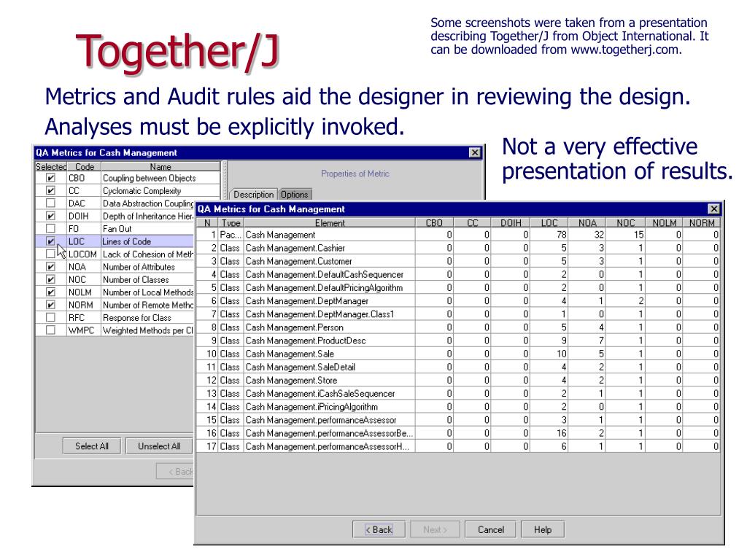Select the Cash Management package row
The width and height of the screenshot is (747, 560).
coord(458,235)
